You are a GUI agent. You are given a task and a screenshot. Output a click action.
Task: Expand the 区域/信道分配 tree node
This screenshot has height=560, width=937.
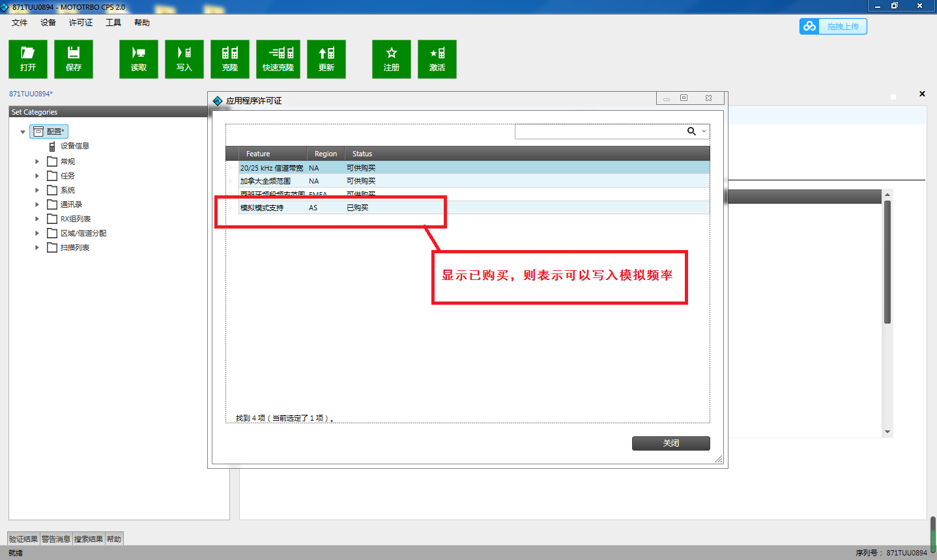pyautogui.click(x=37, y=233)
